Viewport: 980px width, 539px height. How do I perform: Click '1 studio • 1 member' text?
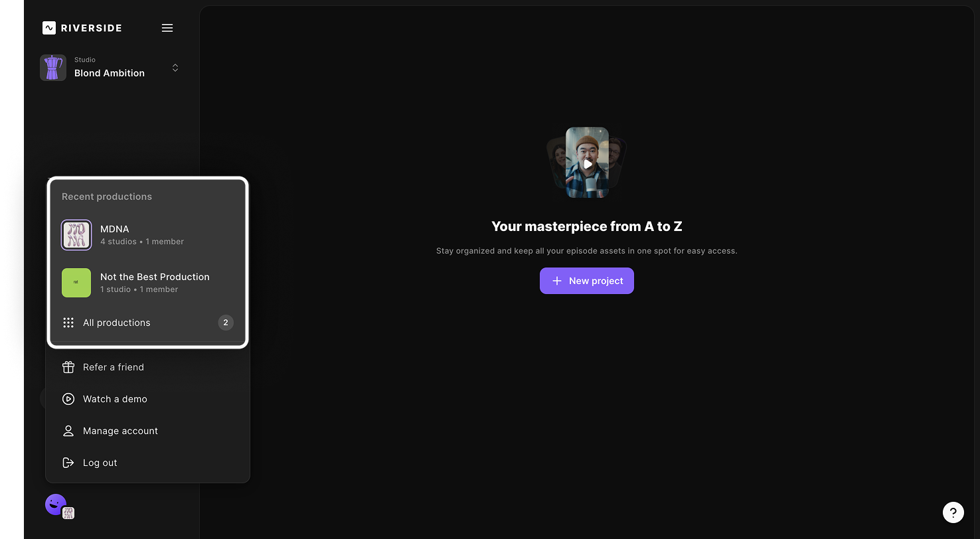point(139,289)
